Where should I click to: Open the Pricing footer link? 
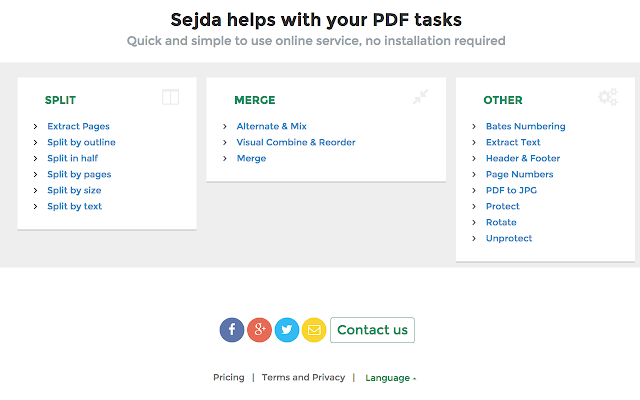tap(229, 377)
